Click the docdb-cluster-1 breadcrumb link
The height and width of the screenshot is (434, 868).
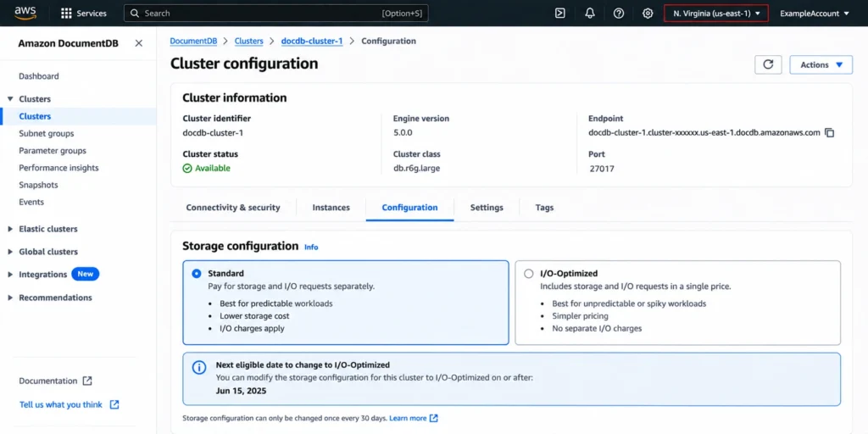312,41
